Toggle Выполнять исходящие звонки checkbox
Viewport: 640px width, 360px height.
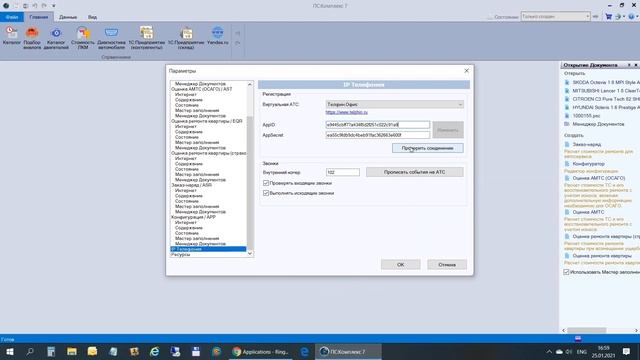coord(266,193)
